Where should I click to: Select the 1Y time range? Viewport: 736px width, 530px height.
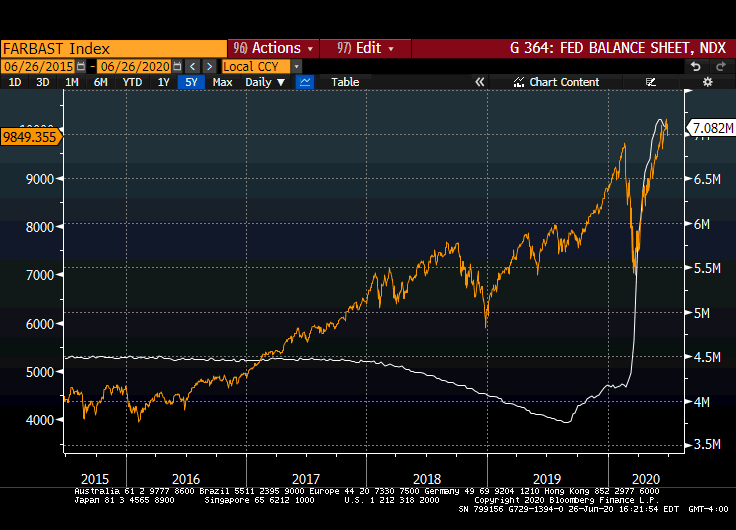tap(163, 82)
